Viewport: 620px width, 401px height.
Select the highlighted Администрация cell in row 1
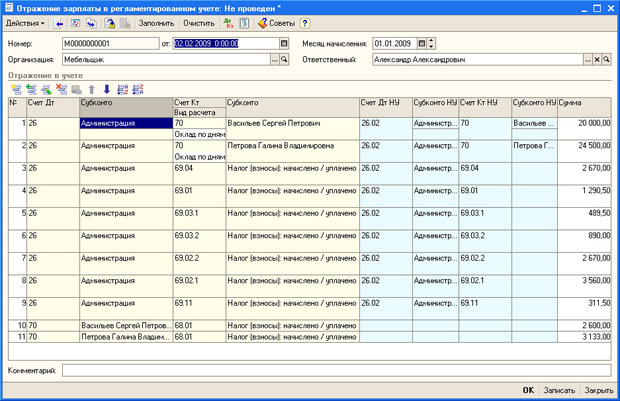pos(126,123)
